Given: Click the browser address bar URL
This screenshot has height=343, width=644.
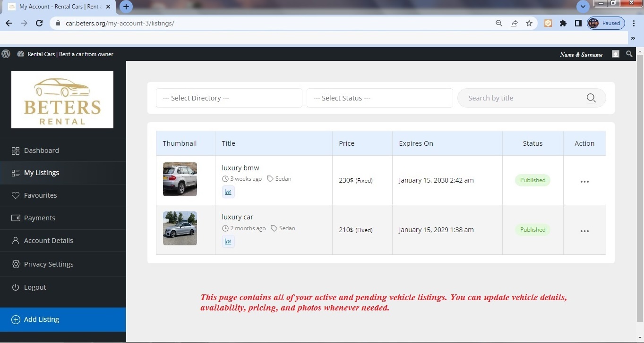Looking at the screenshot, I should (120, 23).
